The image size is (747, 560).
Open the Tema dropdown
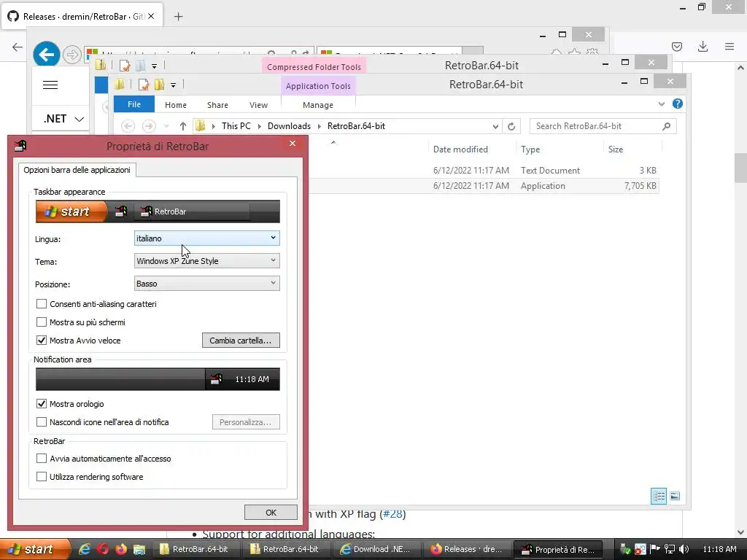tap(206, 261)
